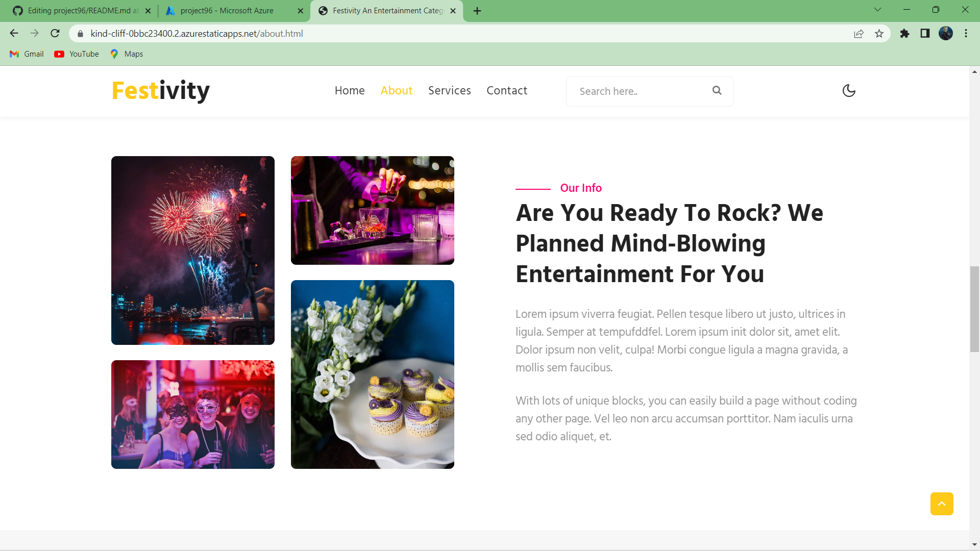The height and width of the screenshot is (551, 980).
Task: Click the share page icon in the address bar
Action: pyautogui.click(x=859, y=34)
